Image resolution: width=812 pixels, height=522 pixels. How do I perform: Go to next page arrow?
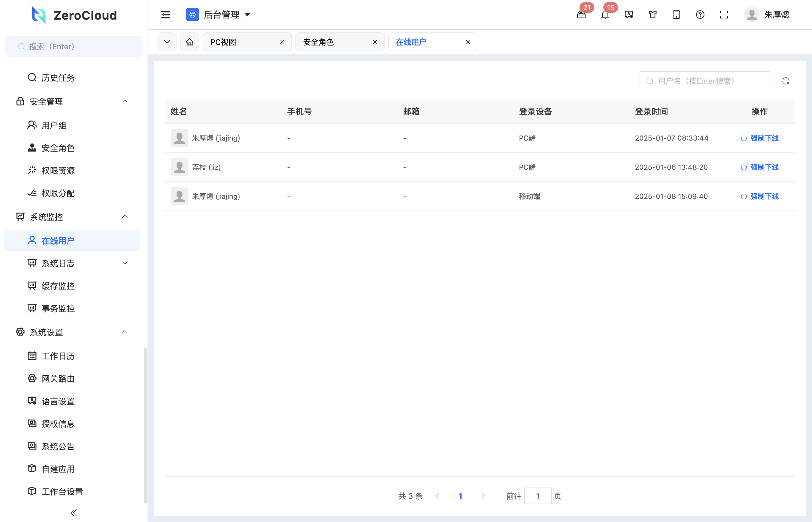point(483,496)
